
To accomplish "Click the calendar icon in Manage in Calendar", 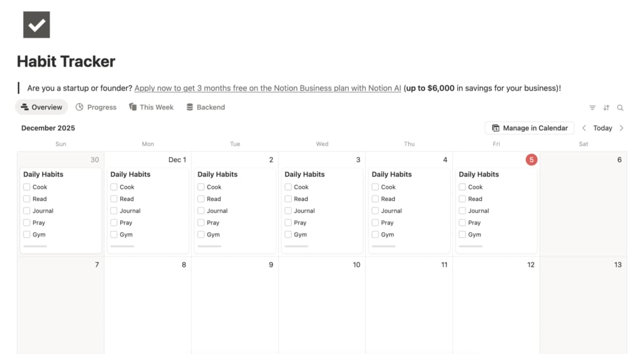I will point(496,128).
